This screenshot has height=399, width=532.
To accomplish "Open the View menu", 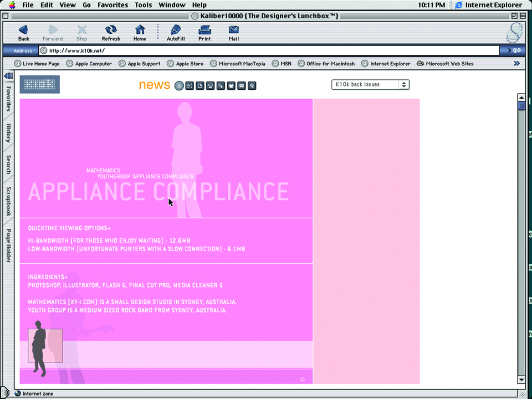I will 68,5.
